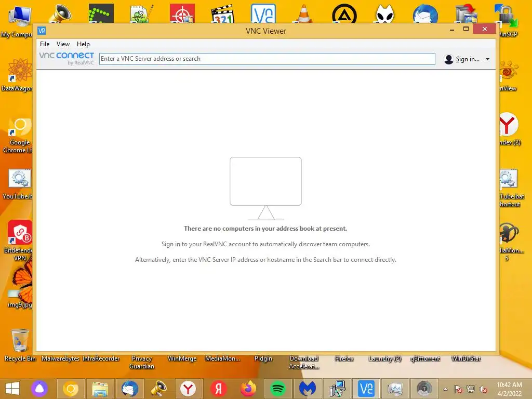Select the Firefox desktop label
The height and width of the screenshot is (399, 532).
click(344, 358)
